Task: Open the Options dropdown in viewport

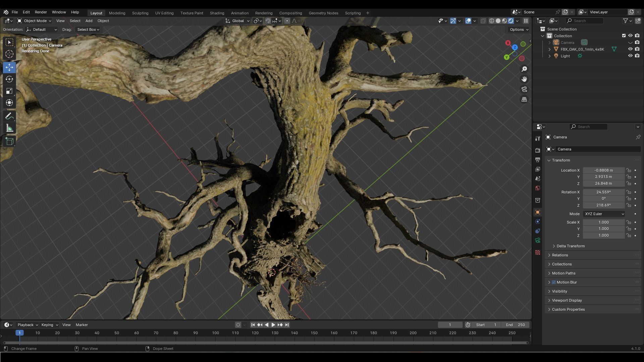Action: click(x=519, y=29)
